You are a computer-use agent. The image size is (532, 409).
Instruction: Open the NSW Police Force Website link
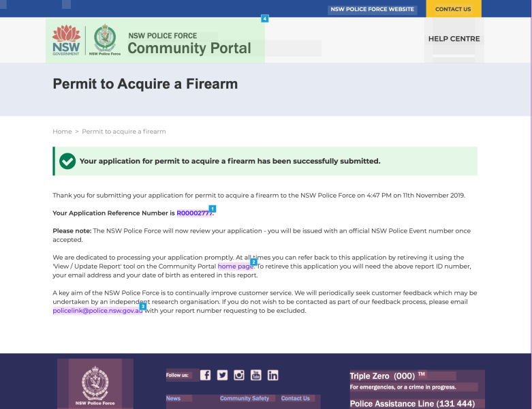click(x=372, y=9)
